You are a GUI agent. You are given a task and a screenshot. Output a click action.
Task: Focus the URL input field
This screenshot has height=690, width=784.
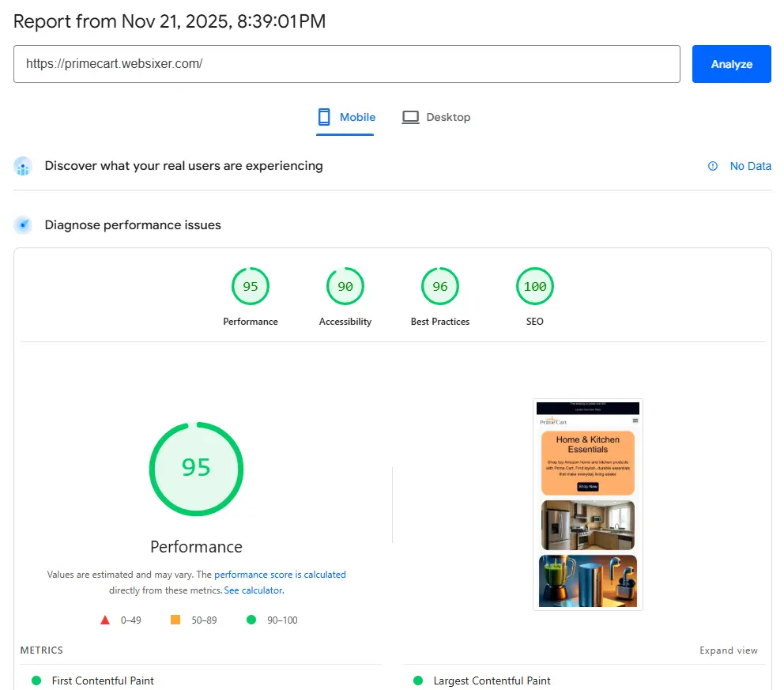(346, 64)
